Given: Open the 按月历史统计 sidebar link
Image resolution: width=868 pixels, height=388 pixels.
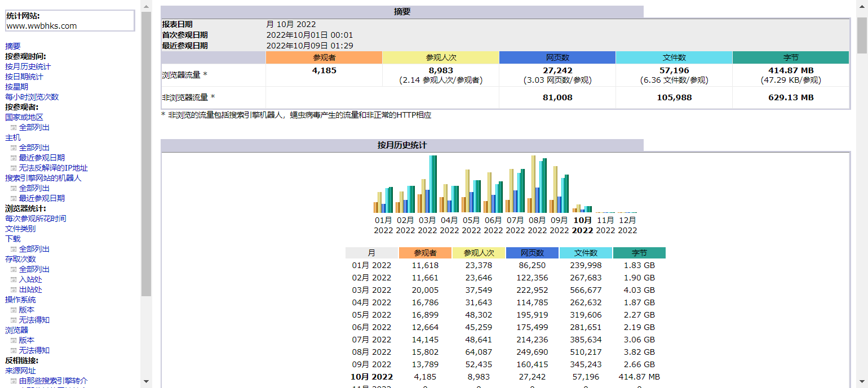Looking at the screenshot, I should coord(28,66).
